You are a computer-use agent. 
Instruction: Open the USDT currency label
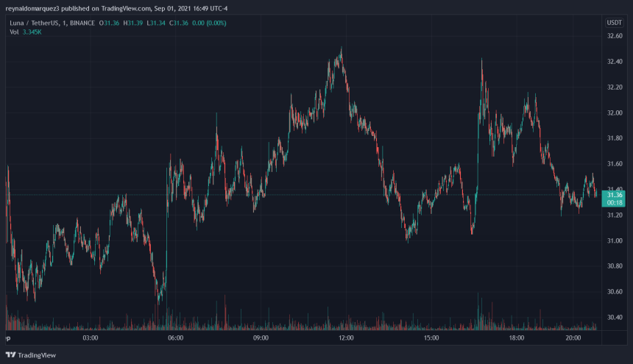pyautogui.click(x=613, y=23)
